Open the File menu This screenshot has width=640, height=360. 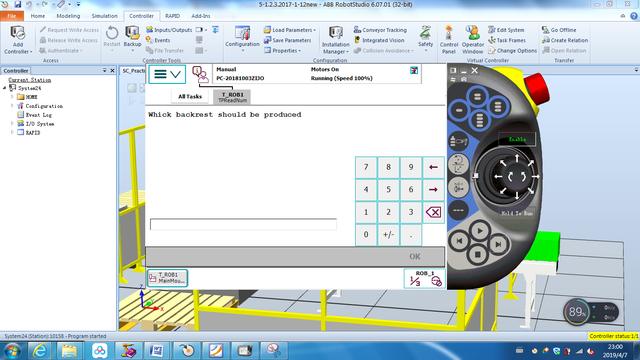12,16
